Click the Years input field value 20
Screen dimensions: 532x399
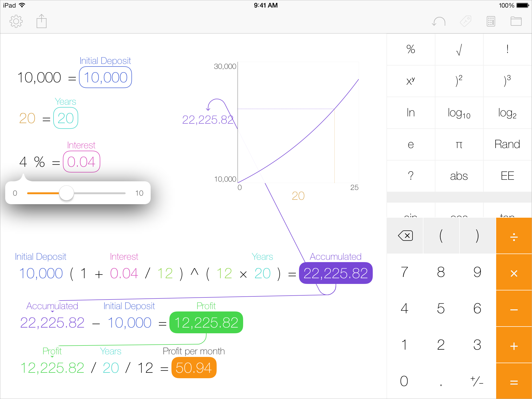pos(64,118)
